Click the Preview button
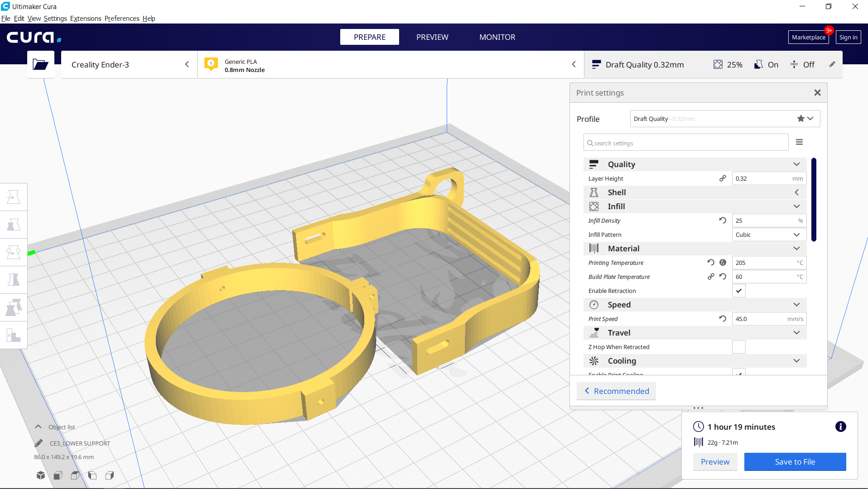The image size is (868, 489). click(x=715, y=461)
